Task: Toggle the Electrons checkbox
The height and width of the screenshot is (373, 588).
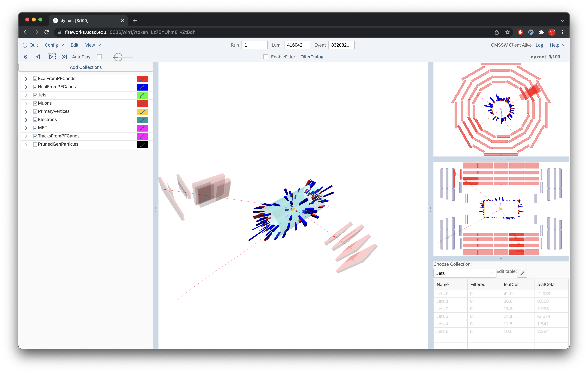Action: 35,120
